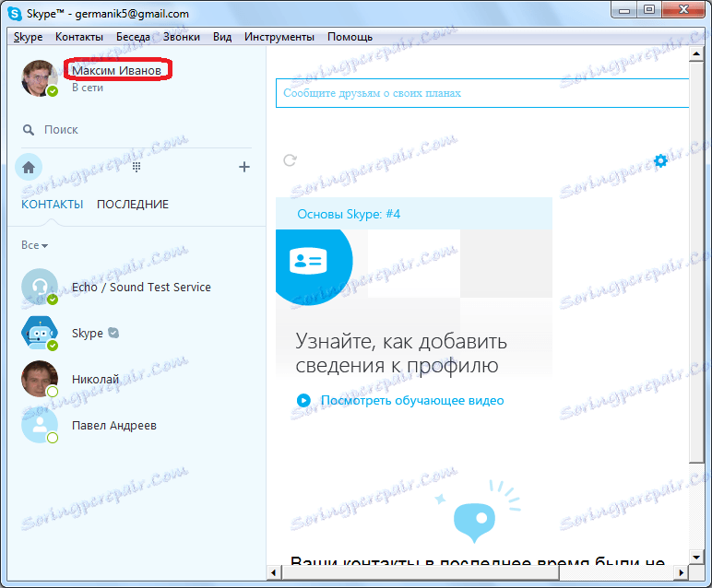712x588 pixels.
Task: Click the vertical scrollbar up arrow
Action: 696,54
